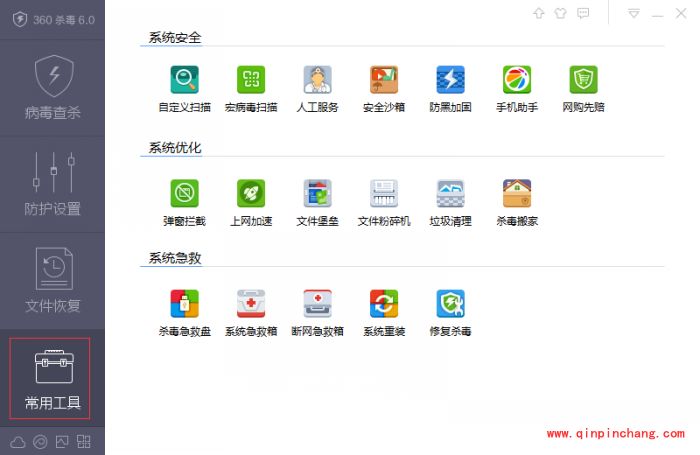This screenshot has width=700, height=455.
Task: Open 文件粉碎机 file shredder
Action: tap(384, 202)
